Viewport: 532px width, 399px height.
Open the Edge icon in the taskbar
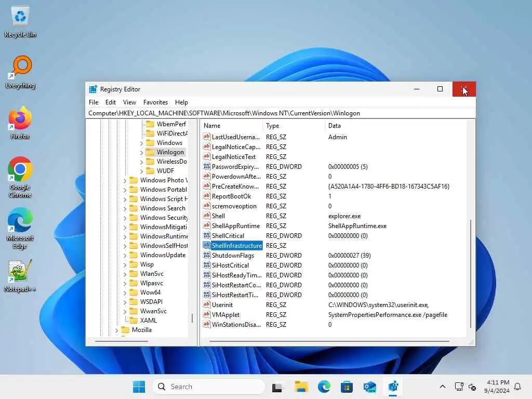pyautogui.click(x=324, y=387)
